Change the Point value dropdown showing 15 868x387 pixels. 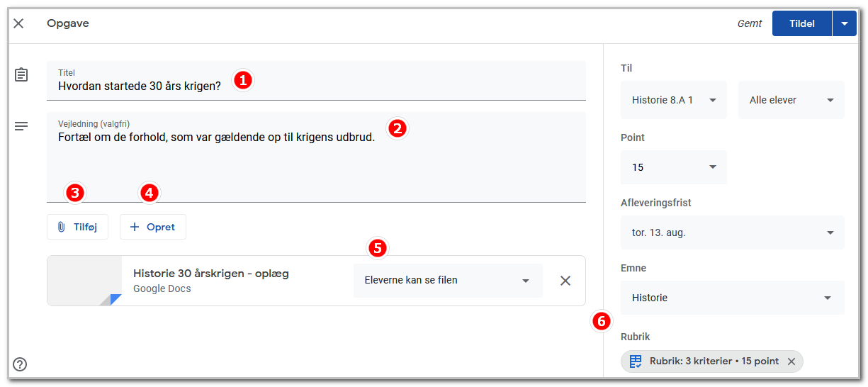pos(674,167)
